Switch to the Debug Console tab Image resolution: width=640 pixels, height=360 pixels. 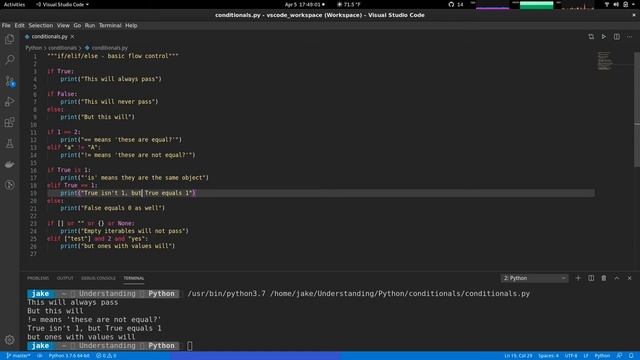98,278
